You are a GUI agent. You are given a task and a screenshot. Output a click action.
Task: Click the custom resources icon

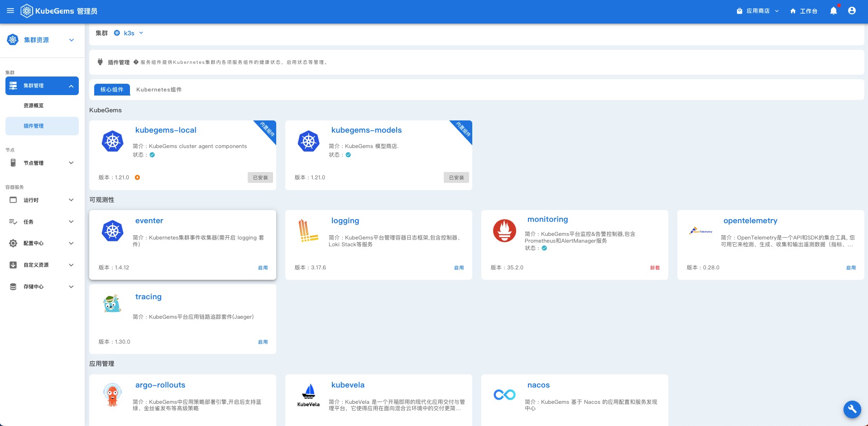(13, 265)
